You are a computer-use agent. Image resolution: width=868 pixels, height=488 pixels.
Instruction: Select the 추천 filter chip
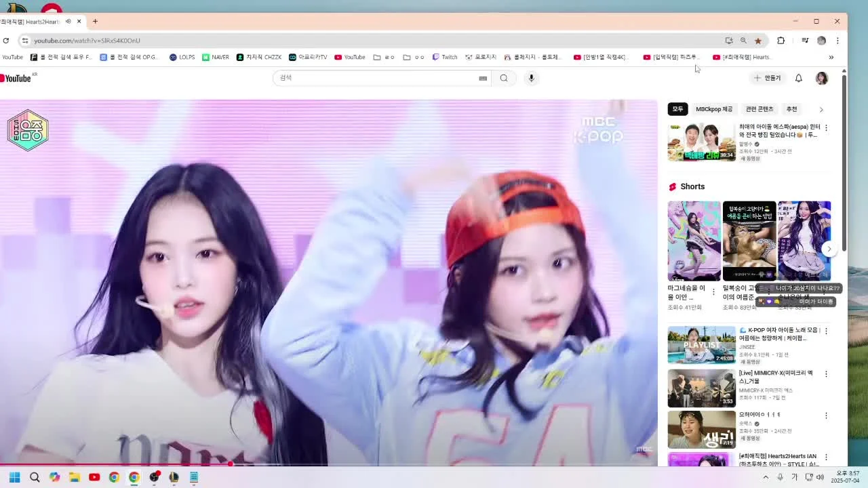[791, 109]
